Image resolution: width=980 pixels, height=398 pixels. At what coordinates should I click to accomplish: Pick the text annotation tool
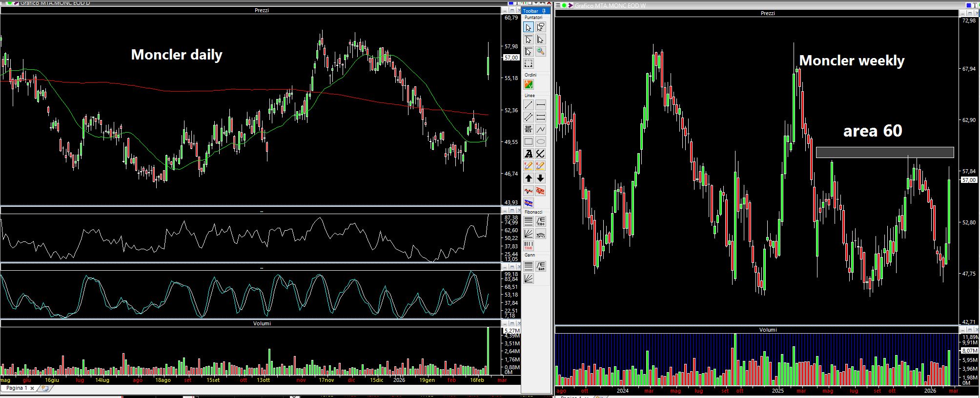pos(529,154)
